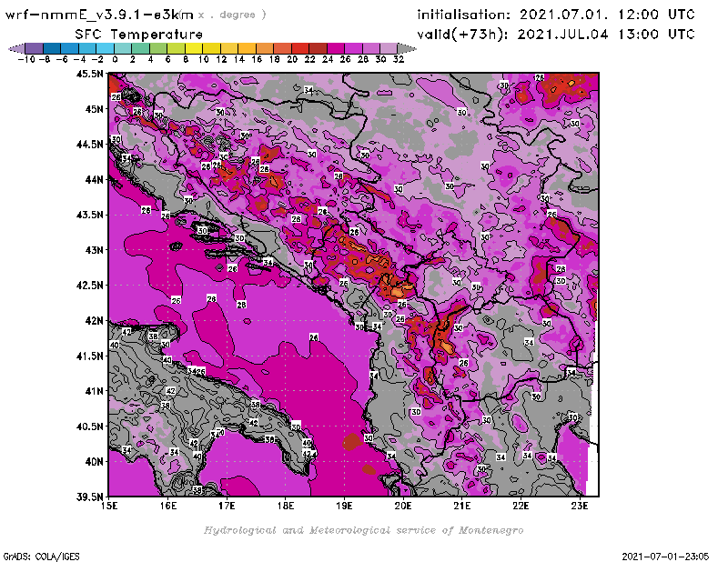Select the green legend swatch for 2 to 4
The width and height of the screenshot is (728, 562).
tap(141, 48)
